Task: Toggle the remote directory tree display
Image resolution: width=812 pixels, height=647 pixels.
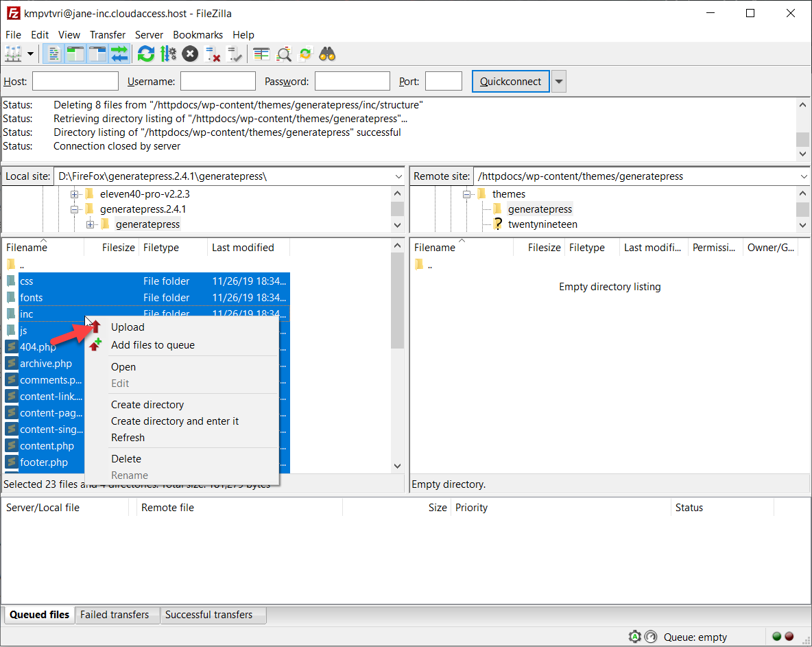Action: 97,54
